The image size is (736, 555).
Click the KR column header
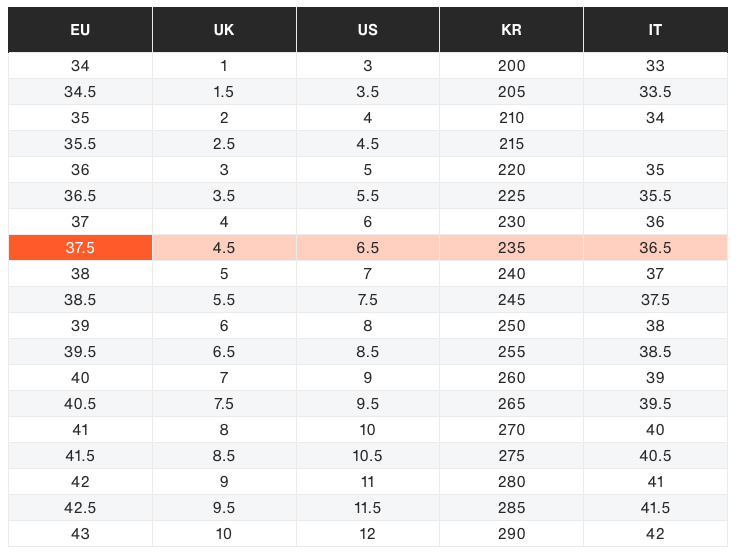[512, 30]
